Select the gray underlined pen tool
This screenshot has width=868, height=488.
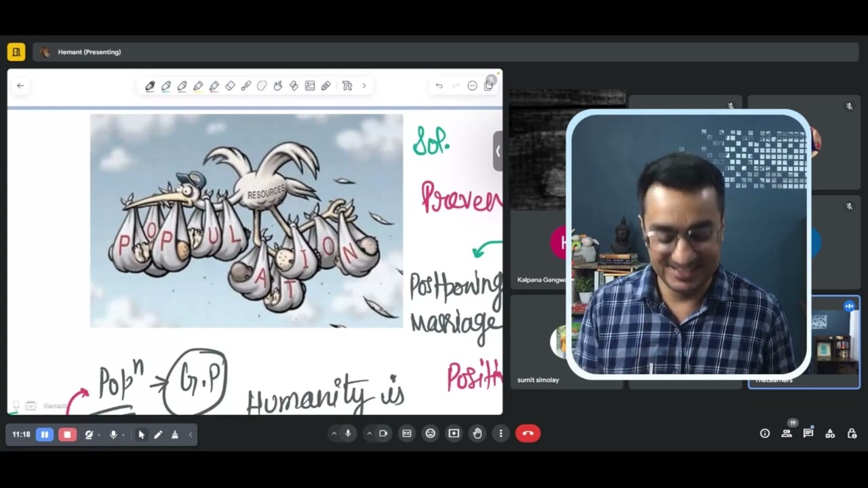tap(182, 85)
